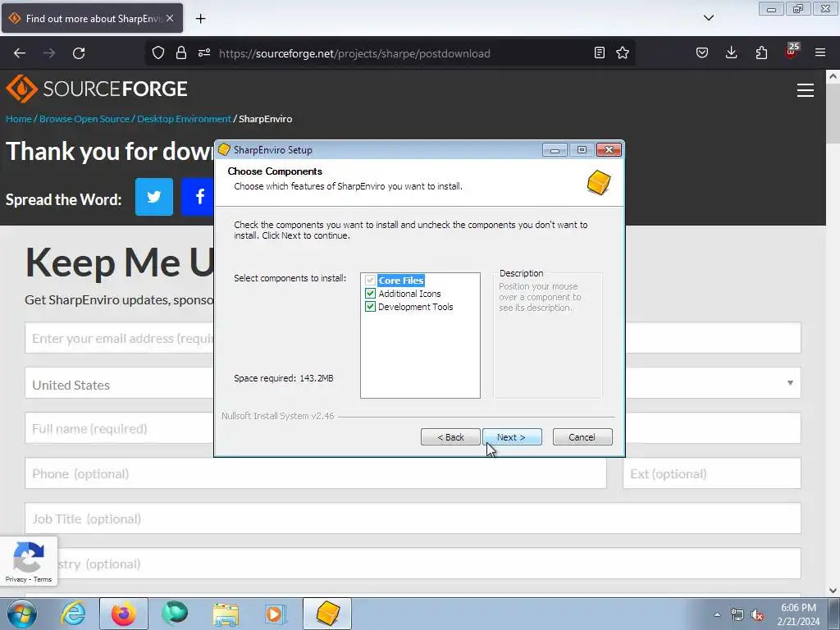The width and height of the screenshot is (840, 630).
Task: Close the Find out more about SharpEnviro tab
Action: pos(170,18)
